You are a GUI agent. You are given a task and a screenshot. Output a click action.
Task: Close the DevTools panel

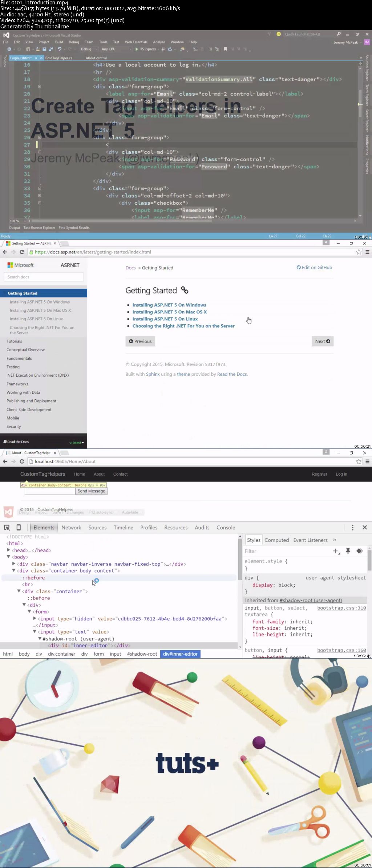[x=365, y=527]
